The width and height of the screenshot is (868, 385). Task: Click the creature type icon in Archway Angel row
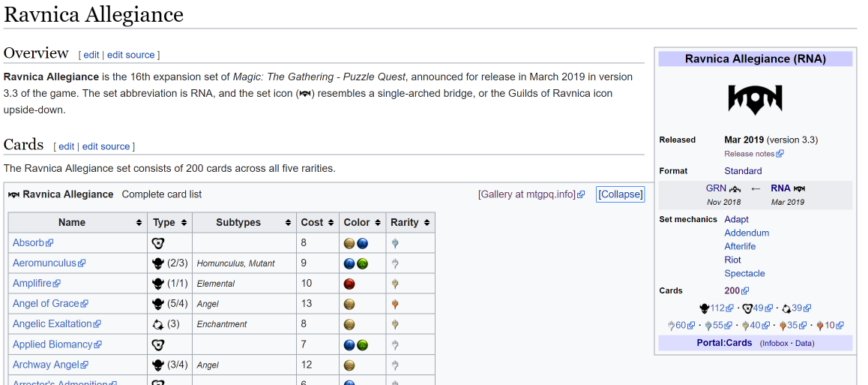157,365
